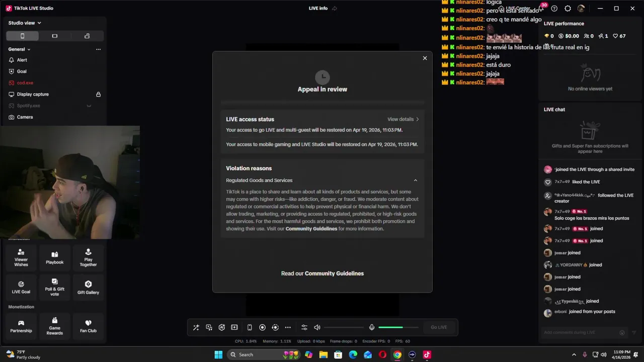Share the LIVE info
The height and width of the screenshot is (362, 644).
[x=335, y=9]
